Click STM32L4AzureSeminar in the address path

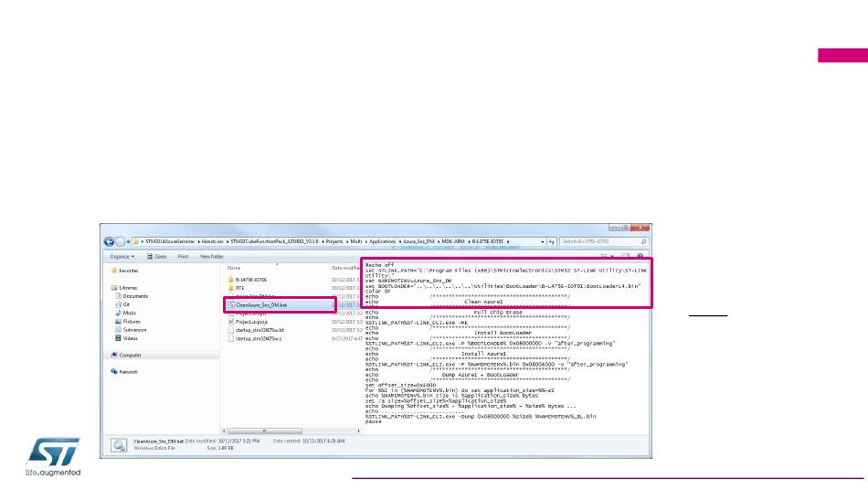click(170, 241)
